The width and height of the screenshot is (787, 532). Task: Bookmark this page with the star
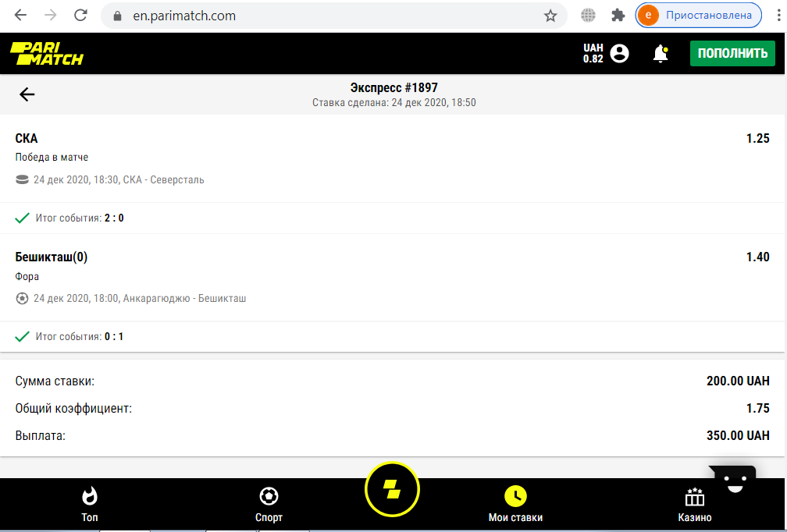550,16
